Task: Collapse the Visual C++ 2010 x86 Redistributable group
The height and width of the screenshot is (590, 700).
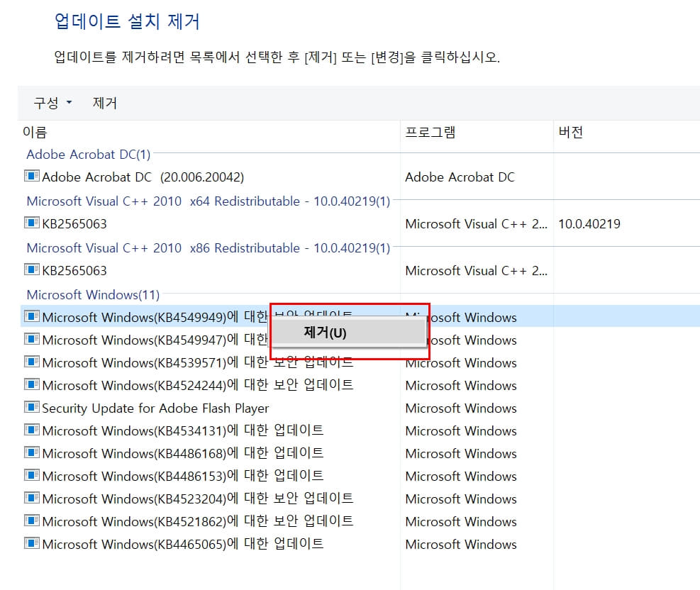Action: click(x=208, y=248)
